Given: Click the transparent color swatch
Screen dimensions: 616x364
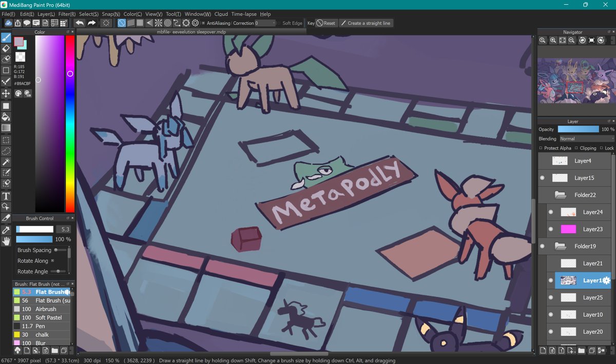Looking at the screenshot, I should (20, 56).
